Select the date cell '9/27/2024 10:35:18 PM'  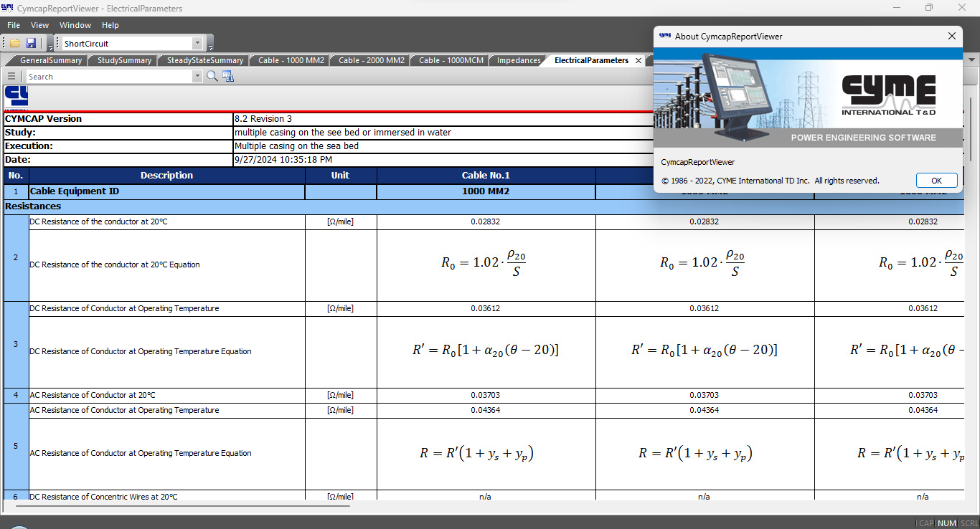coord(443,160)
